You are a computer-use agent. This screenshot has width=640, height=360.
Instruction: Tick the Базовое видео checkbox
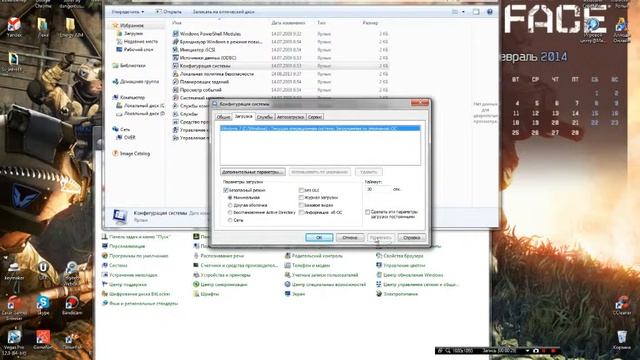pos(301,205)
